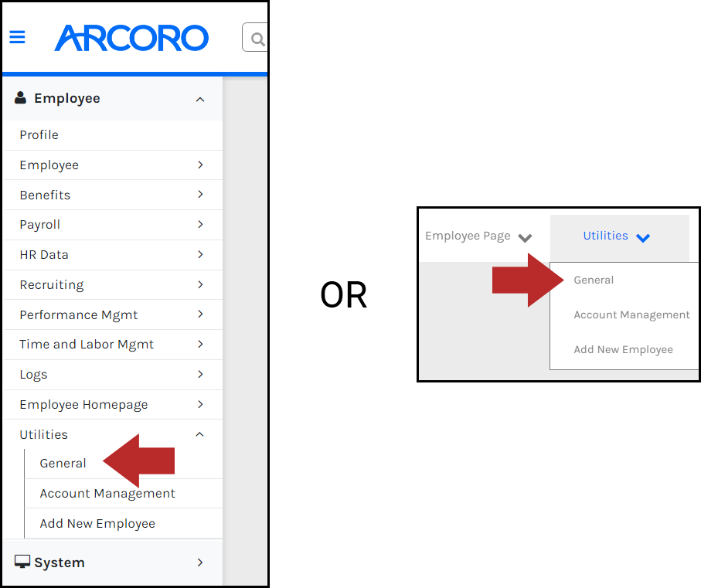Select Payroll in the sidebar
The height and width of the screenshot is (588, 701).
39,225
